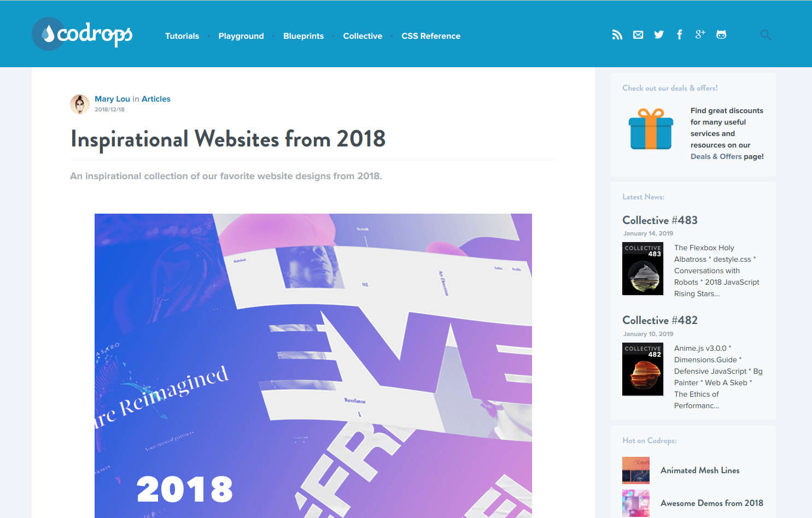Open CSS Reference in the navigation
Screen dimensions: 812x518
pyautogui.click(x=431, y=36)
